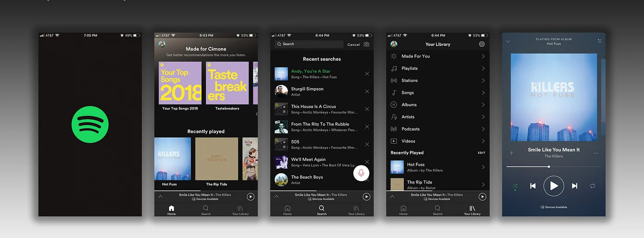The height and width of the screenshot is (238, 644).
Task: Select Your Library tab on Search screen
Action: [x=356, y=210]
